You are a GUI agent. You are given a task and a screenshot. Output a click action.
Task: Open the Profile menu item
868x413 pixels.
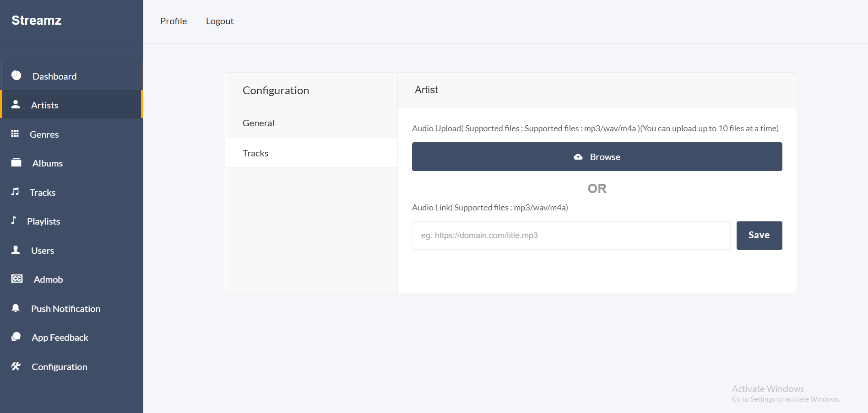174,21
